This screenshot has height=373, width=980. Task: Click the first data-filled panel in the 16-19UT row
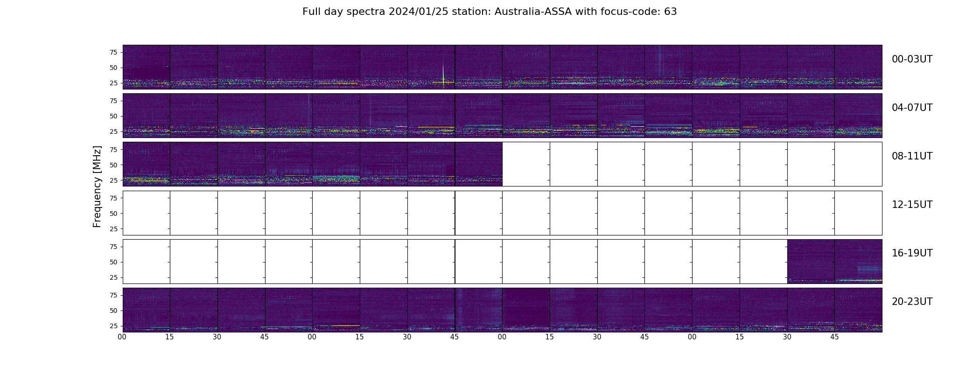click(x=811, y=262)
